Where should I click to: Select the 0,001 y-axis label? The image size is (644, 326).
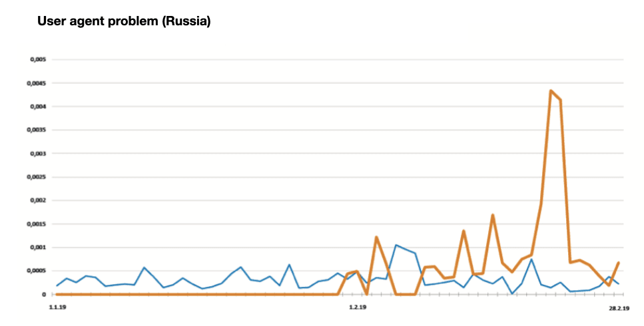tap(38, 247)
